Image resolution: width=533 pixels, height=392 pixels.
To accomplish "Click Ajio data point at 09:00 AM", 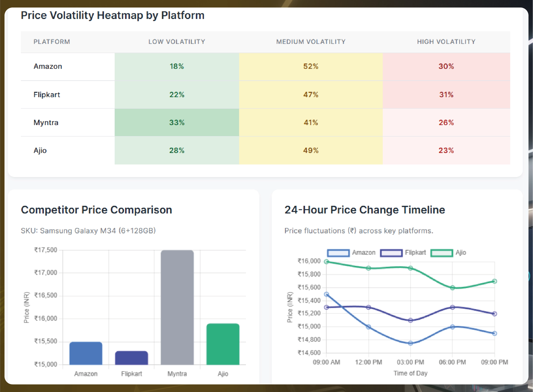I will tap(326, 262).
